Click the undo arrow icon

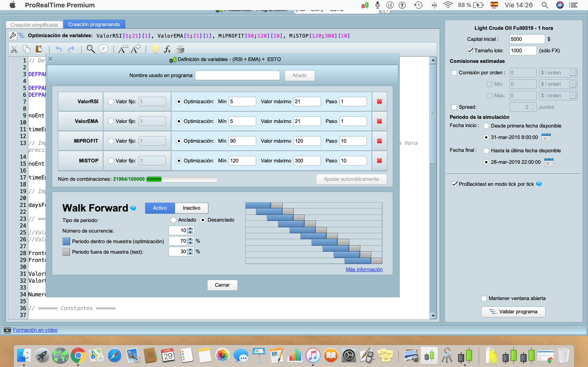click(x=59, y=49)
